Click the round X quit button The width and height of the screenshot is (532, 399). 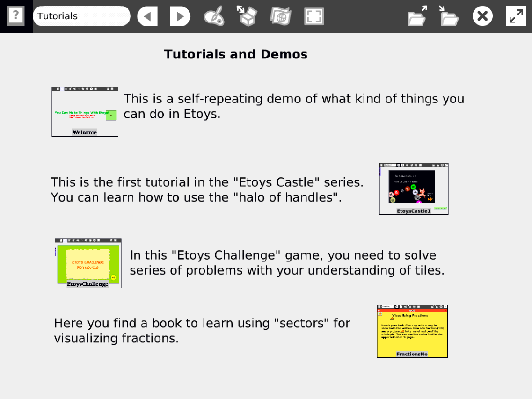tap(482, 16)
